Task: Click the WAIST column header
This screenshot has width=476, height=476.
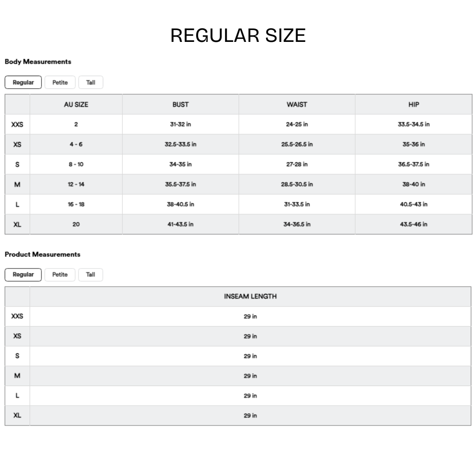Action: coord(297,104)
